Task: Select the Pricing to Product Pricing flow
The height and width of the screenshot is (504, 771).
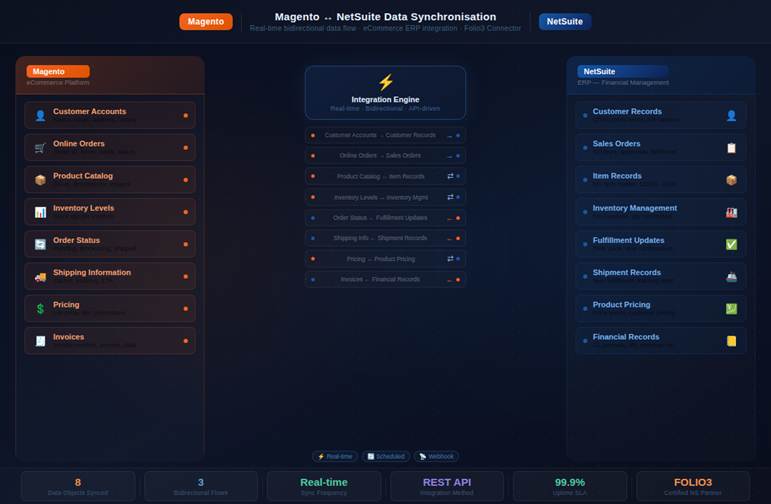Action: [386, 259]
